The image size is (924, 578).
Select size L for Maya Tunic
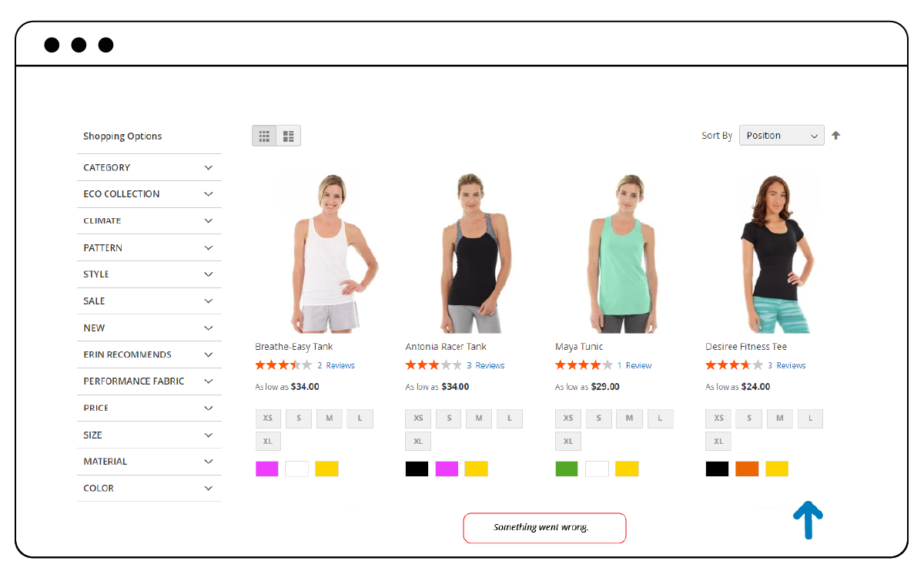point(660,418)
